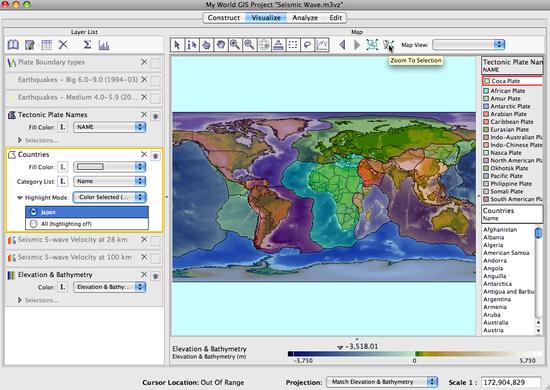Toggle visibility of Plate Boundary types layer
550x390 pixels.
155,63
